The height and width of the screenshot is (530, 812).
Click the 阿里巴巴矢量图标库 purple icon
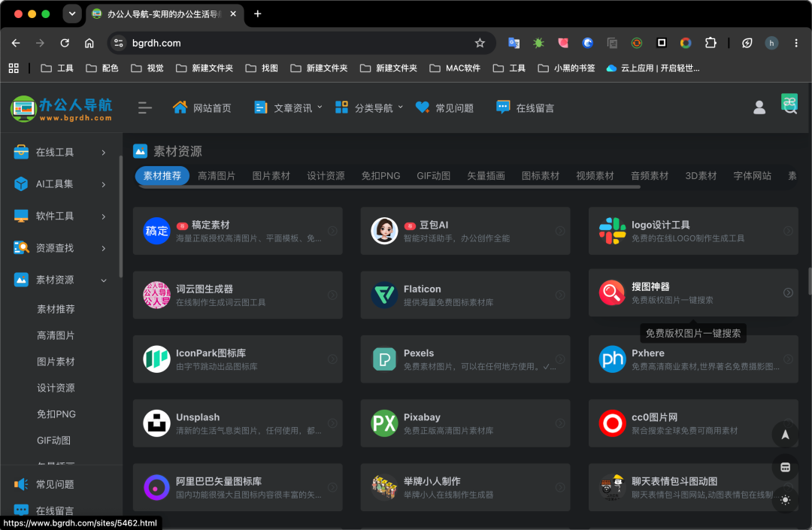pyautogui.click(x=156, y=488)
